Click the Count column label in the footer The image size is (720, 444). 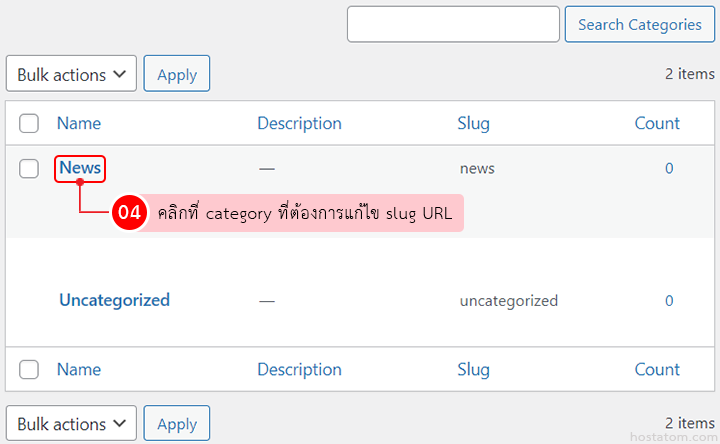[x=657, y=369]
